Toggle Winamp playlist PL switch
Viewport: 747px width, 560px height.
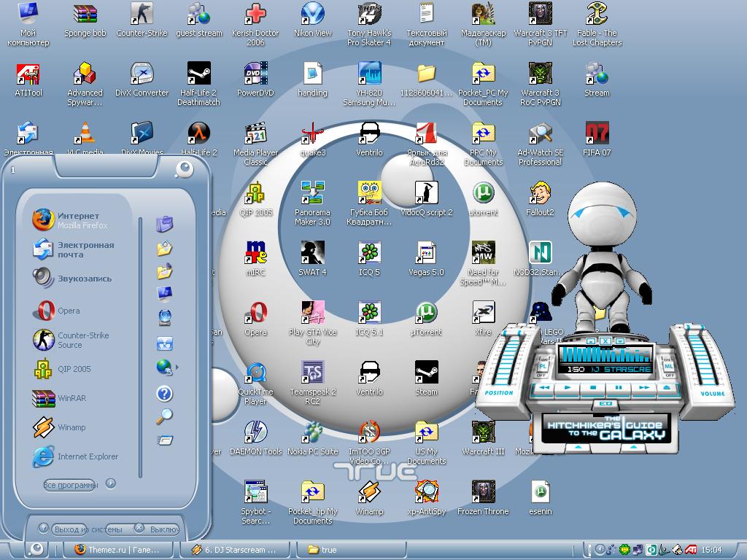(x=543, y=367)
